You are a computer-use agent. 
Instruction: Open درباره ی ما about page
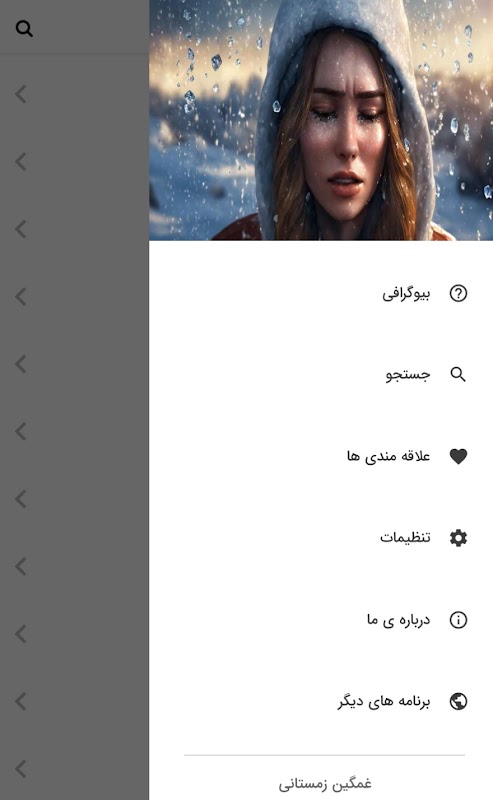pyautogui.click(x=321, y=619)
